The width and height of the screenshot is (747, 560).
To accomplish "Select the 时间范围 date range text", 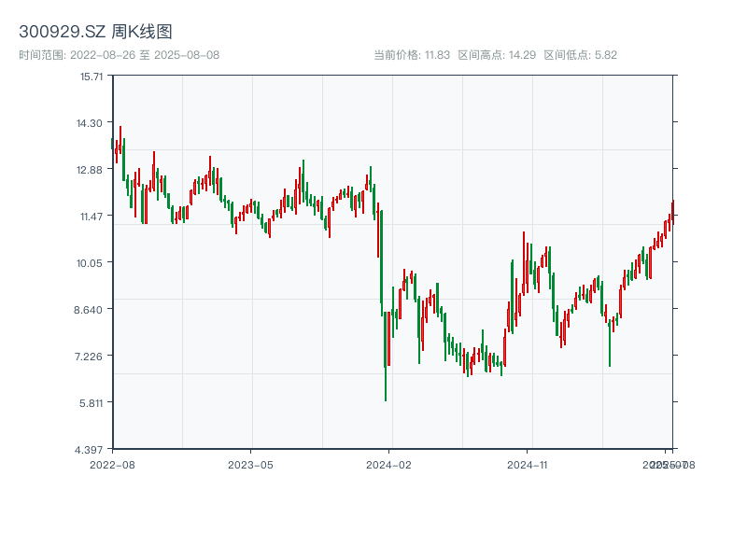I will click(119, 55).
